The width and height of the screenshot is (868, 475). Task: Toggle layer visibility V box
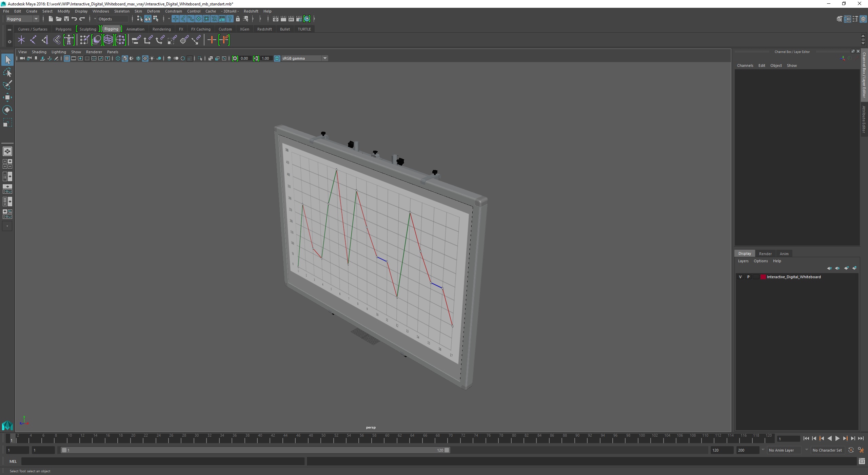point(740,277)
